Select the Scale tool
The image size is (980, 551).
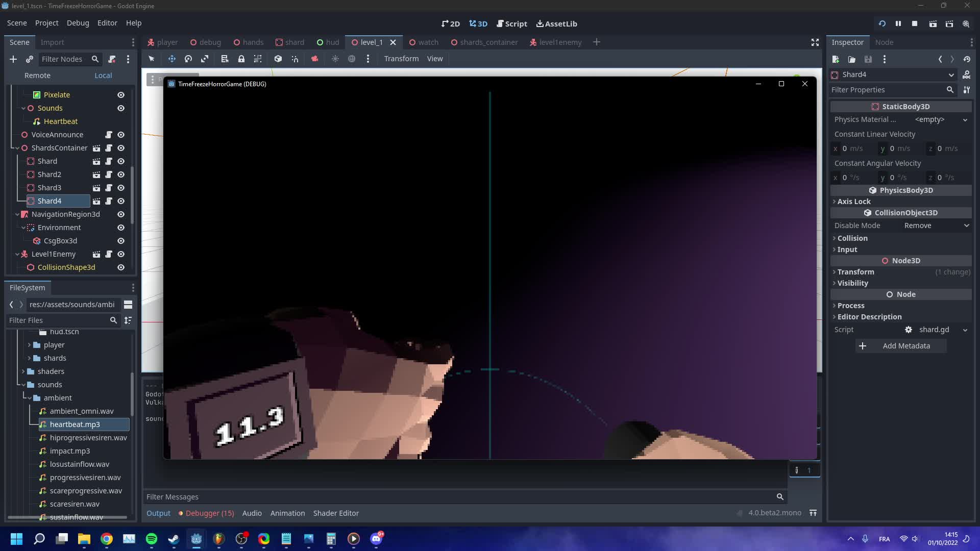coord(204,59)
